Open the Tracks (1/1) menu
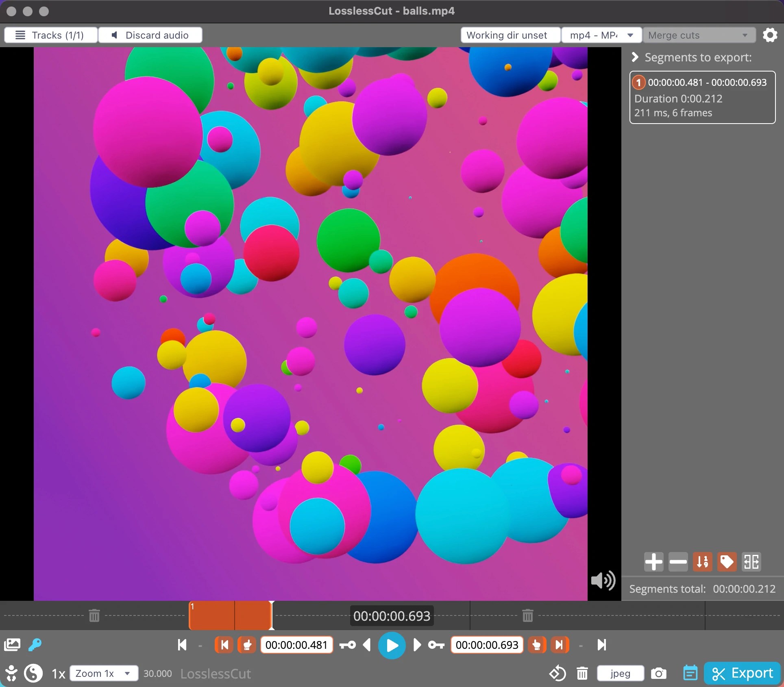 [50, 35]
